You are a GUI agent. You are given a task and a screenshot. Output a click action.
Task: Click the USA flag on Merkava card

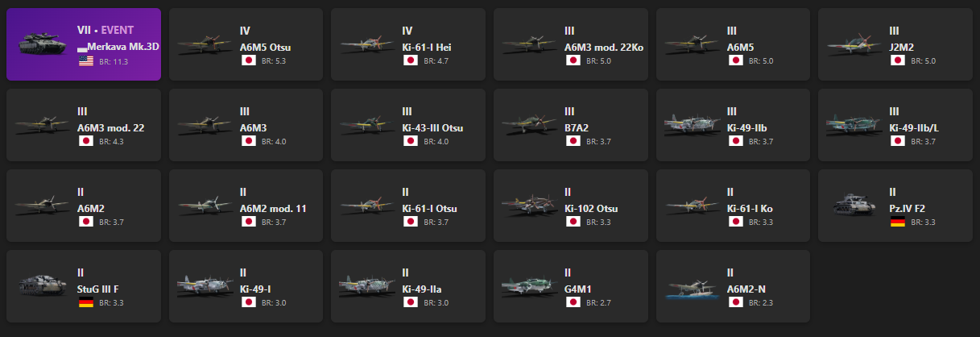click(85, 60)
